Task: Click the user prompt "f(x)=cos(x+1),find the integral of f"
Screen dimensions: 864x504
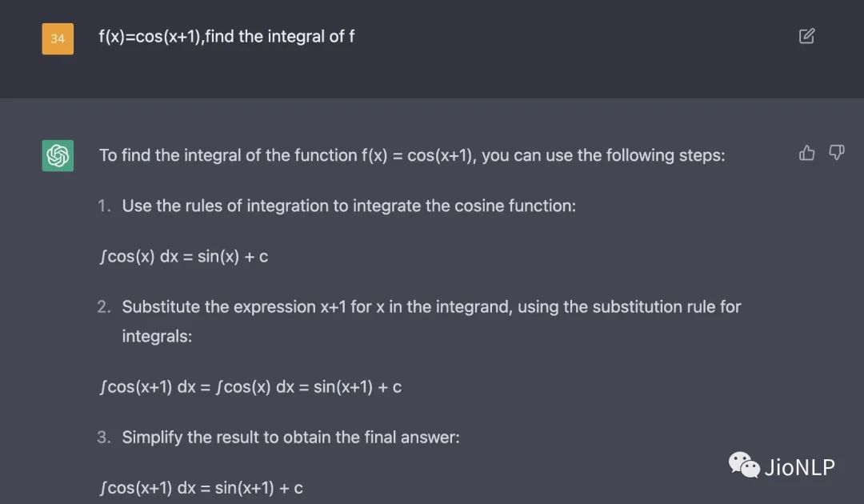Action: click(x=226, y=37)
